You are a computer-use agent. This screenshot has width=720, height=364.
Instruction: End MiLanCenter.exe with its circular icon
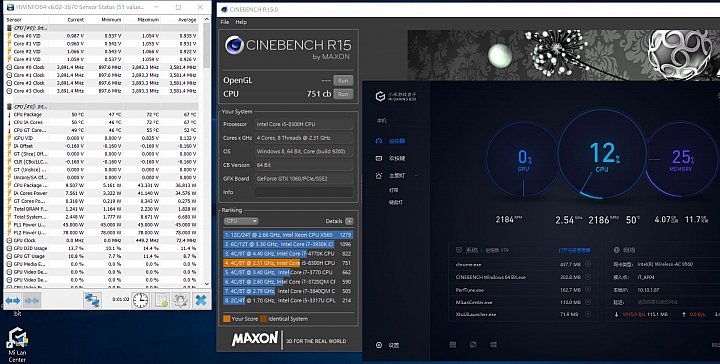tap(588, 302)
